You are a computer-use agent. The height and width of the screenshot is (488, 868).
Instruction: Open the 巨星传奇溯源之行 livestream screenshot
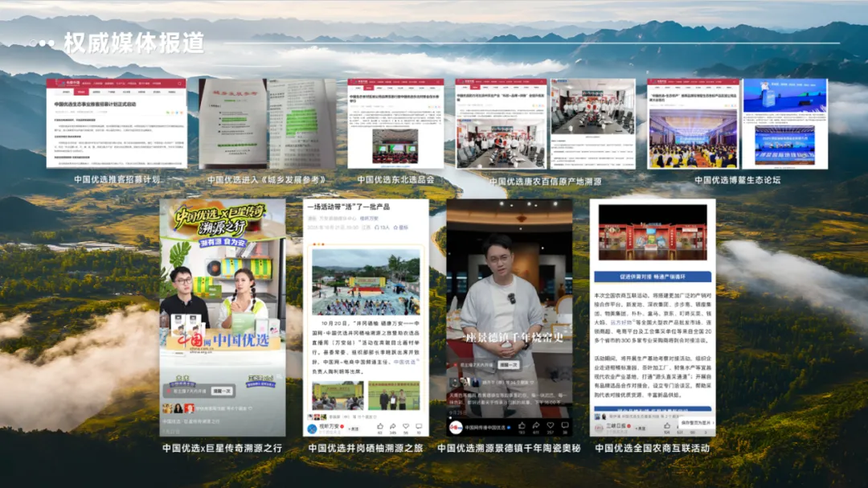(223, 318)
